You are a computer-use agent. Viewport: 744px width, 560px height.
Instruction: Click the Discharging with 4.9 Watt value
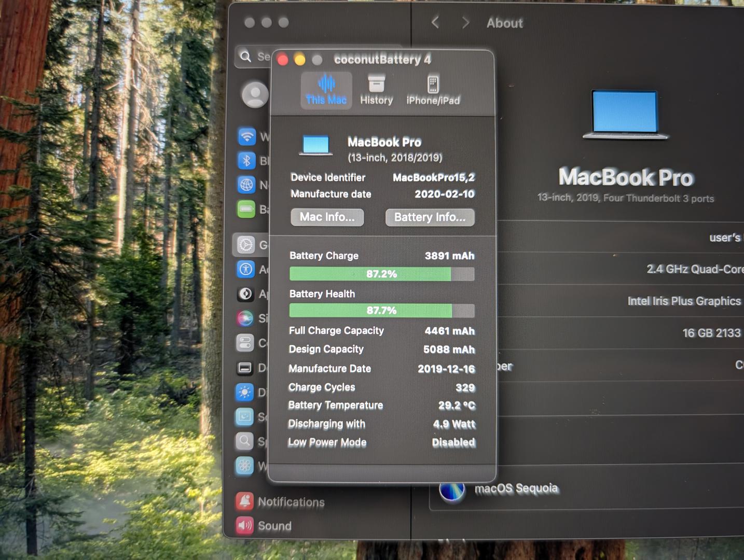click(454, 424)
